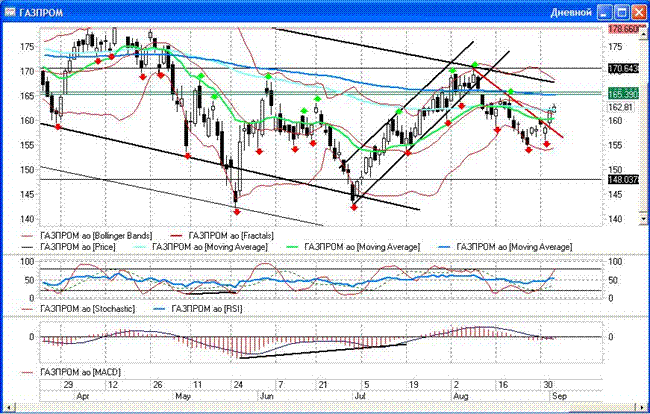Click the date label 7 on time axis
This screenshot has width=650, height=414.
pyautogui.click(x=281, y=385)
